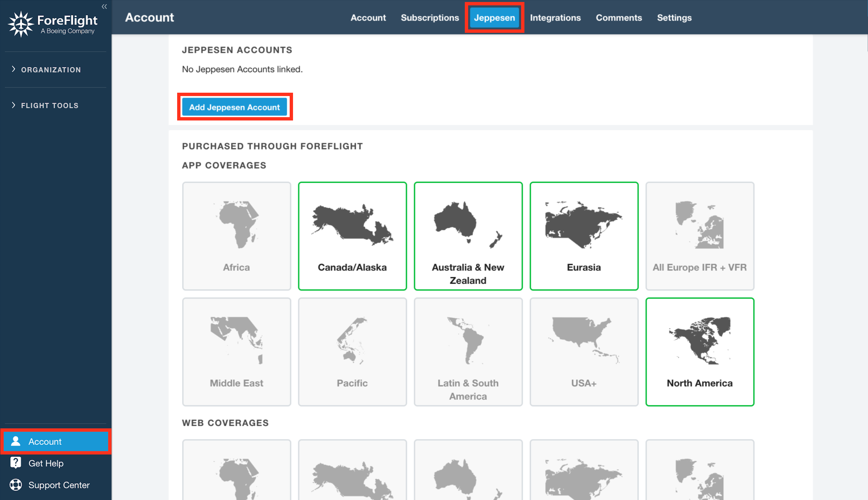Image resolution: width=868 pixels, height=500 pixels.
Task: Open the Support Center link
Action: 59,485
